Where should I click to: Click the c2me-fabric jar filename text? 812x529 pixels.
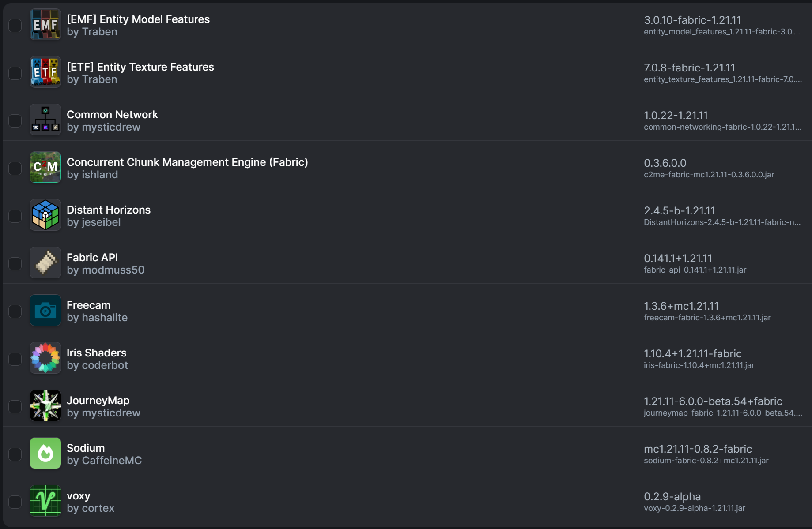(x=708, y=175)
